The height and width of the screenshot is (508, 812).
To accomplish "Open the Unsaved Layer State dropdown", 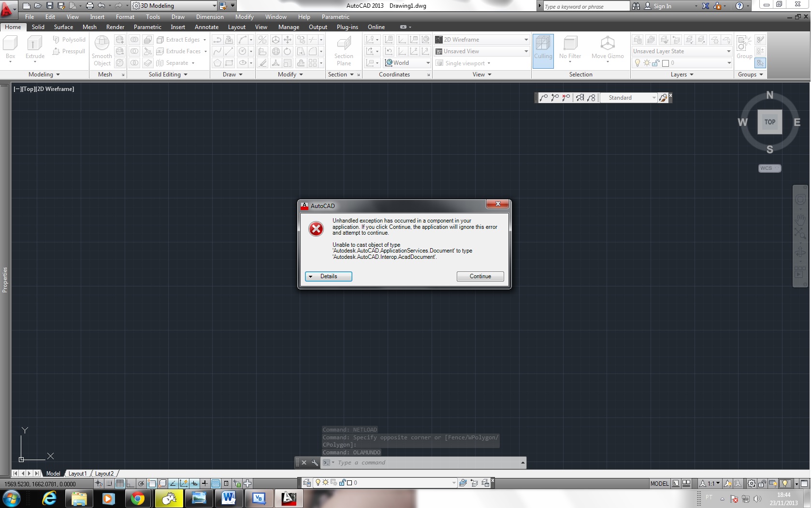I will coord(681,51).
